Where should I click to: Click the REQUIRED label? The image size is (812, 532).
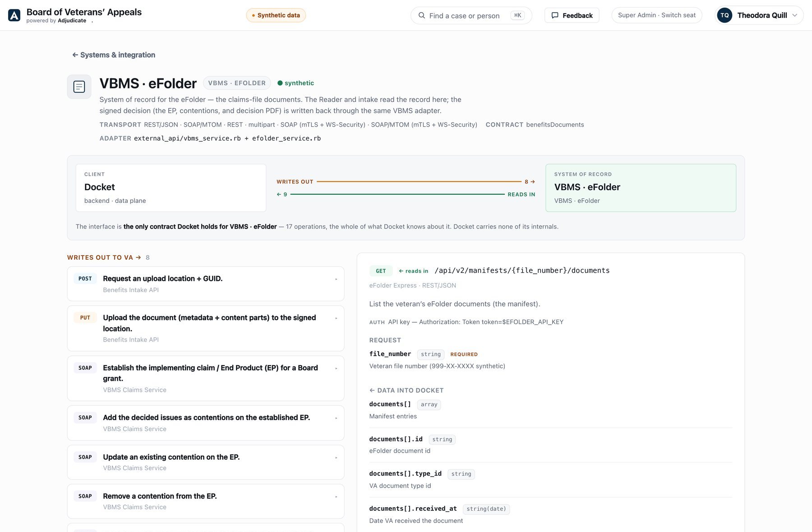[x=464, y=354]
